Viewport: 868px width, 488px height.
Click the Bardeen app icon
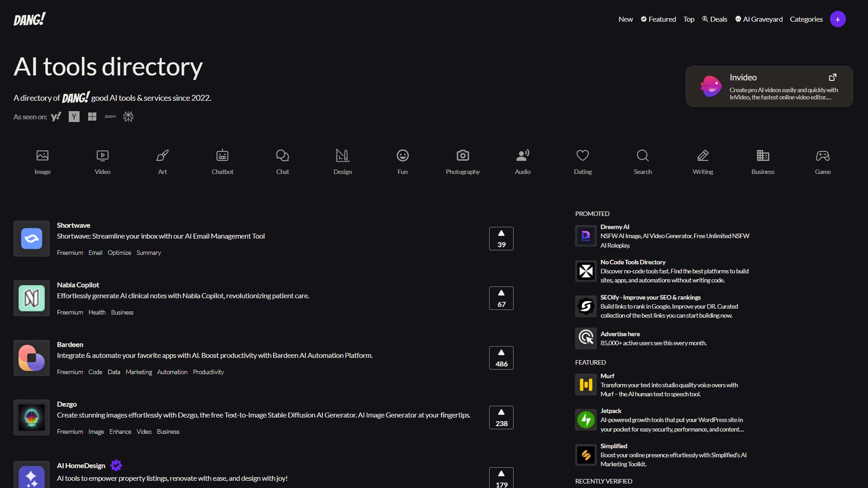pyautogui.click(x=32, y=358)
